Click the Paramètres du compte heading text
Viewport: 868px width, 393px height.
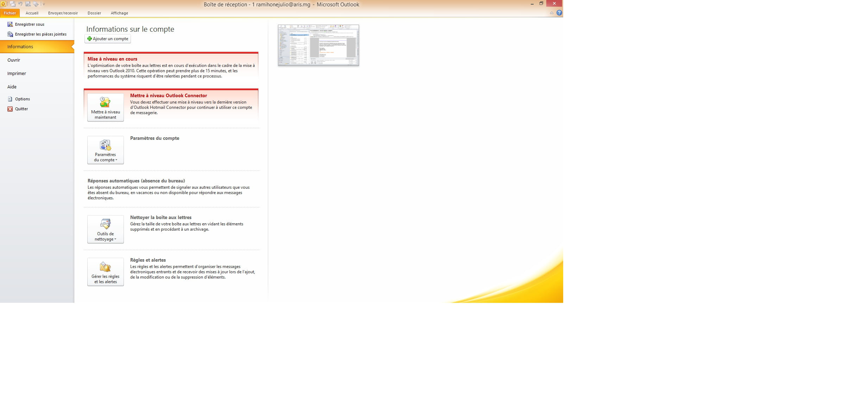(155, 138)
